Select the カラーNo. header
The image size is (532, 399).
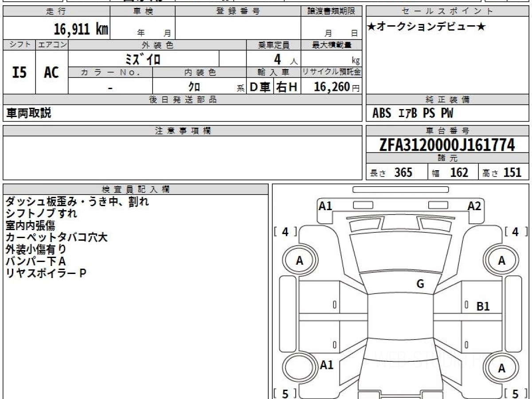coord(110,72)
